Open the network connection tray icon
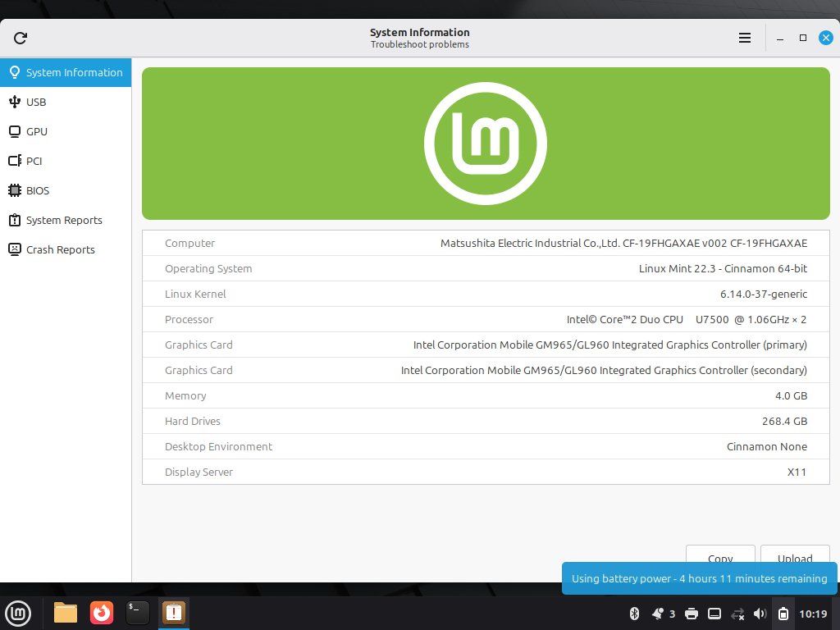Image resolution: width=840 pixels, height=630 pixels. click(x=737, y=614)
